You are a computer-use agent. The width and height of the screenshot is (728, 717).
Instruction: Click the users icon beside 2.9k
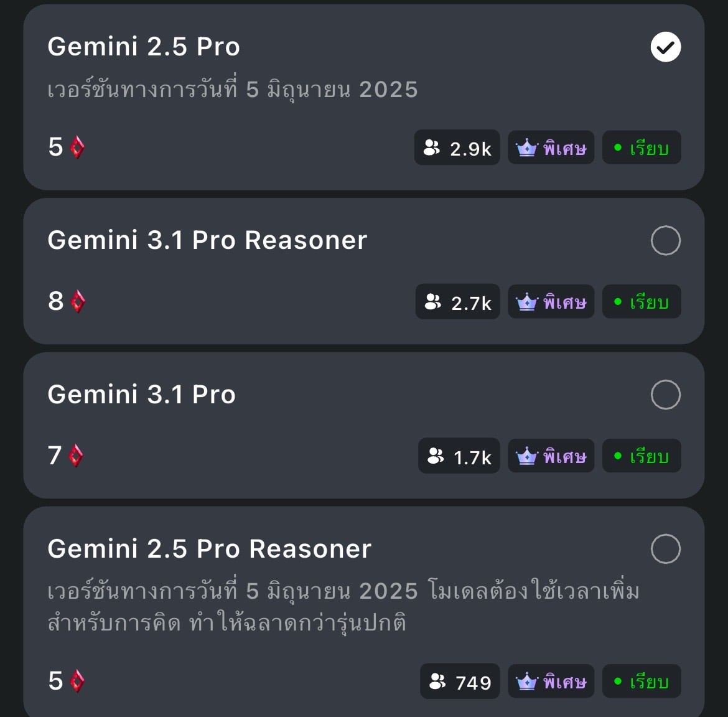(x=432, y=148)
